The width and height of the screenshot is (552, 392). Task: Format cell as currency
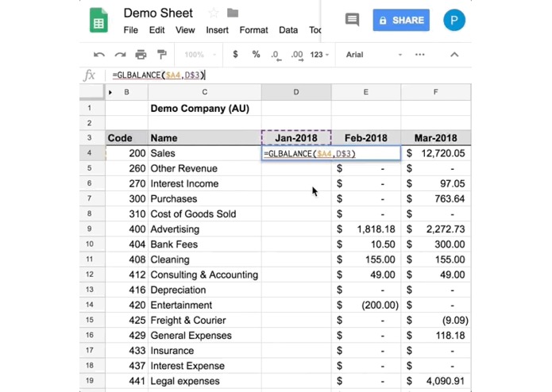[235, 55]
